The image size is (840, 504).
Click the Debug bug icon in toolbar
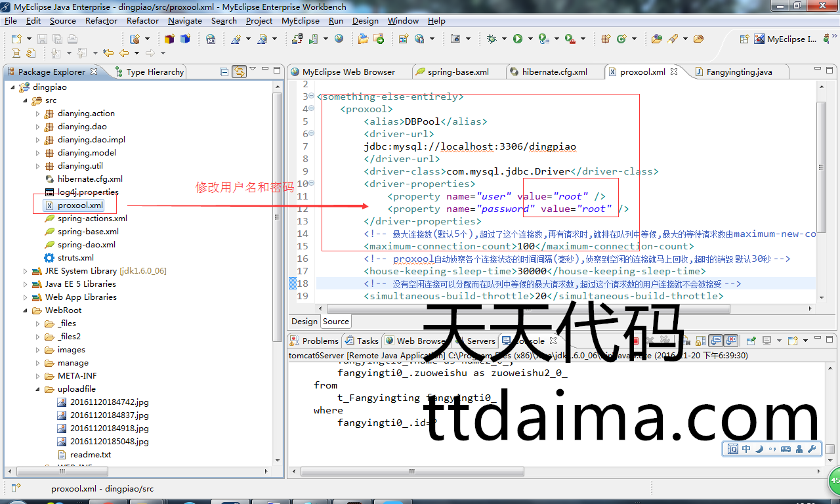point(492,39)
